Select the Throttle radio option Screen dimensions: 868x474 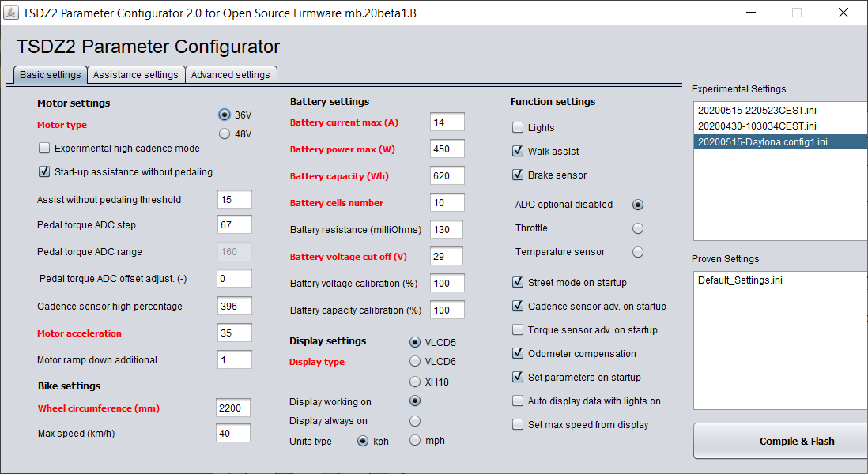click(638, 228)
